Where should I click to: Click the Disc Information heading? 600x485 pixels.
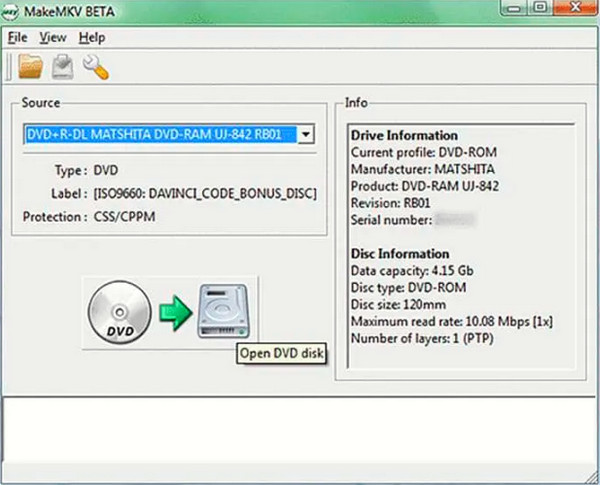[400, 253]
